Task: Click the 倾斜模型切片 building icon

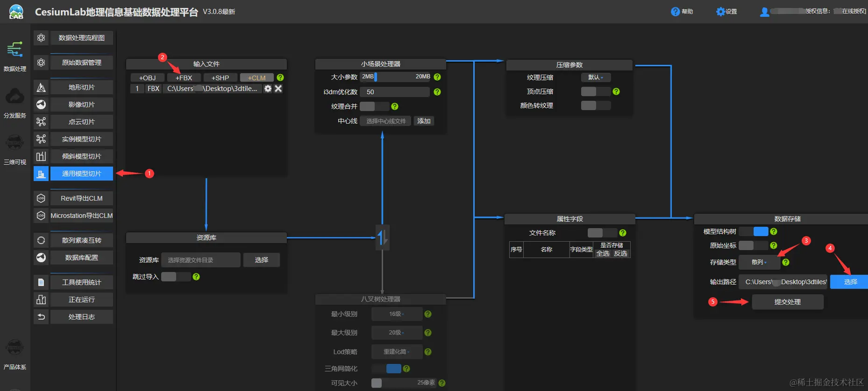Action: click(x=41, y=156)
